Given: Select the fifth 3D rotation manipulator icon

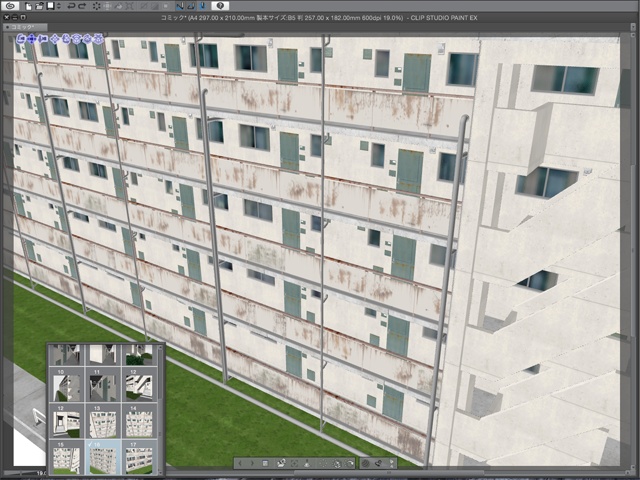Looking at the screenshot, I should click(66, 39).
